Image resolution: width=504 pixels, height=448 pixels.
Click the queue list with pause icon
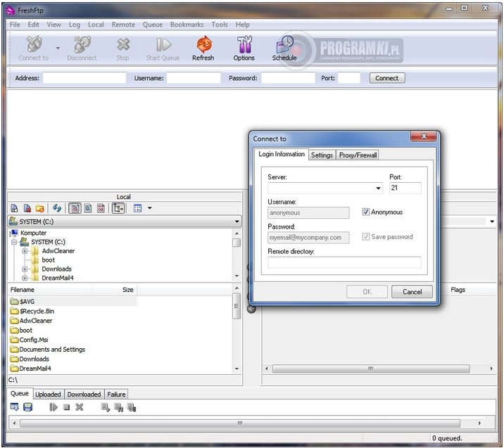pyautogui.click(x=118, y=407)
